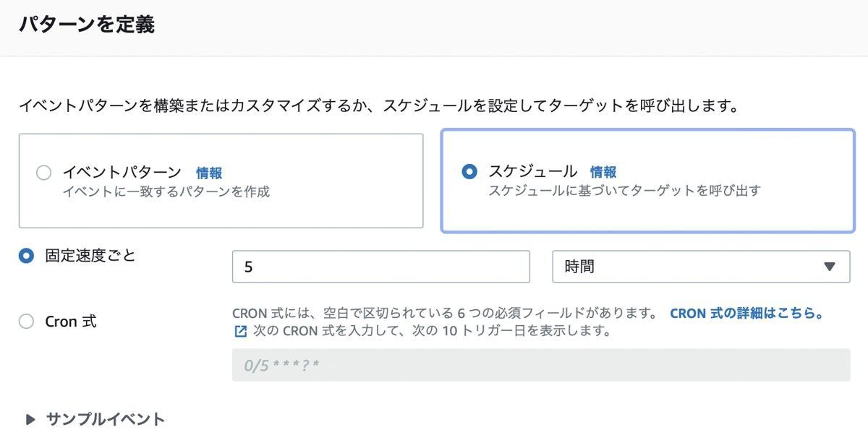Select the イベントパターン option card
The height and width of the screenshot is (448, 868).
tap(221, 181)
